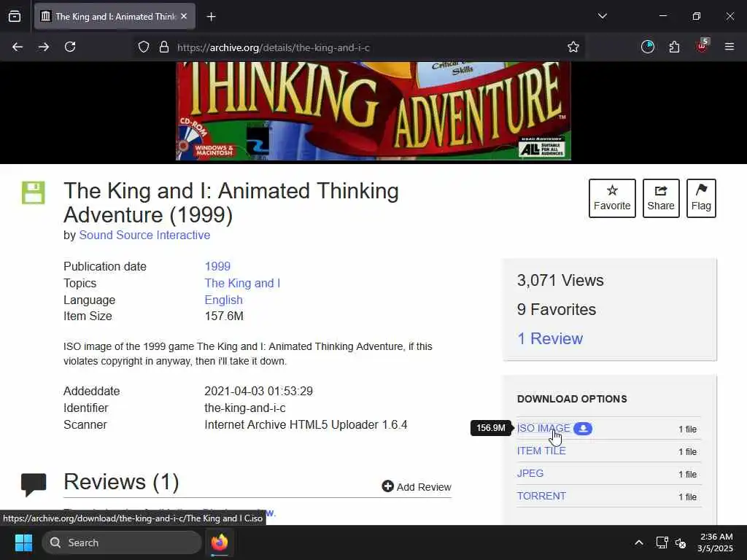Click the Flag button
Image resolution: width=747 pixels, height=560 pixels.
(701, 198)
